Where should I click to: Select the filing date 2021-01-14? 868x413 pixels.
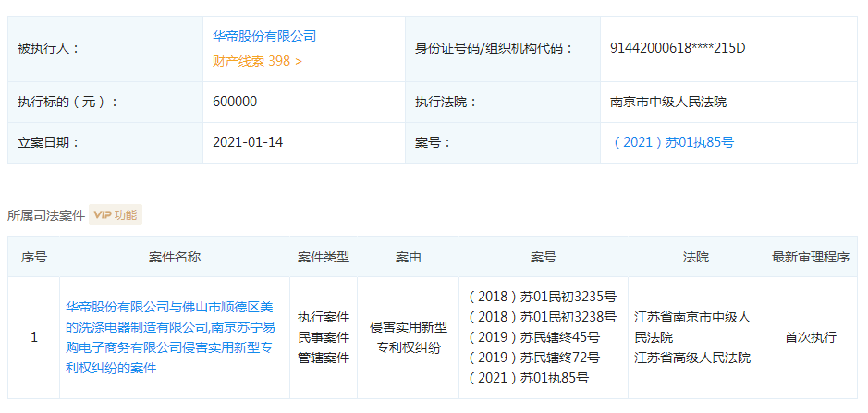pyautogui.click(x=248, y=142)
